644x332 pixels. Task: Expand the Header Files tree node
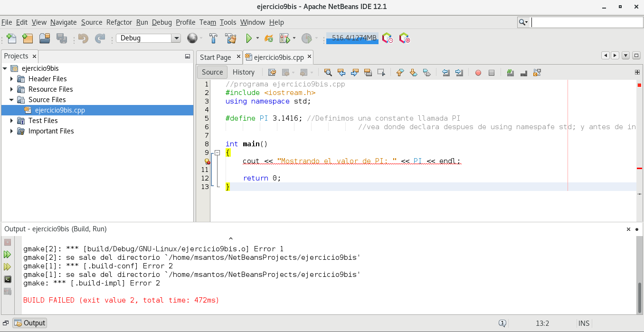(12, 79)
